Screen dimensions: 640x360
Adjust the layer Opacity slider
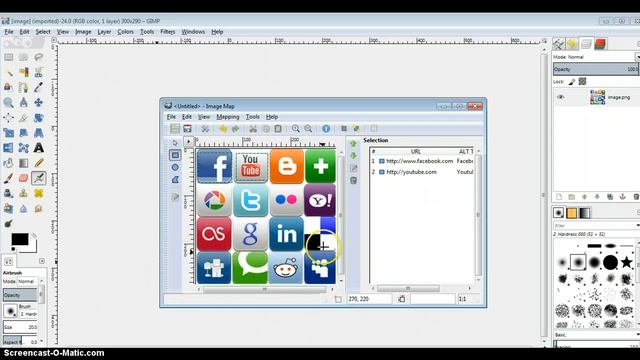(x=596, y=69)
